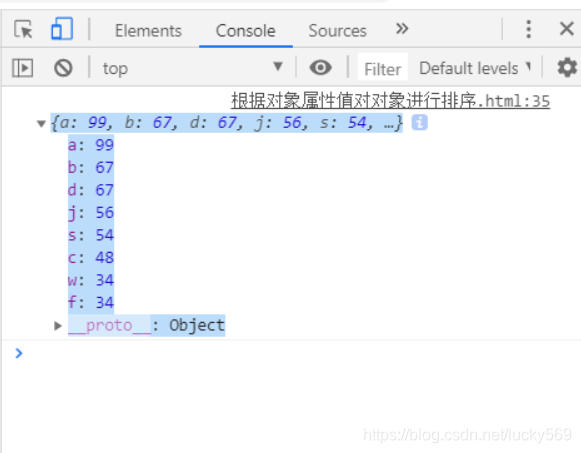Focus the console prompt input line

coord(296,353)
